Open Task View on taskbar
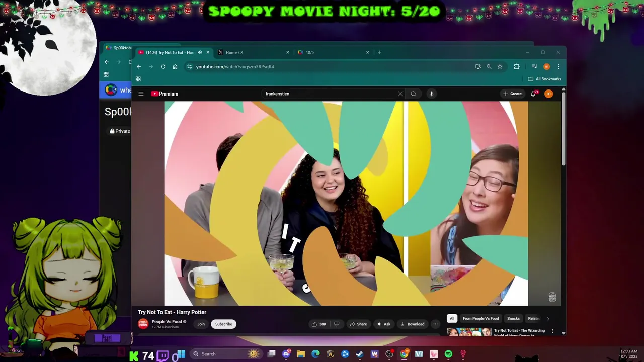The height and width of the screenshot is (362, 644). pyautogui.click(x=272, y=354)
